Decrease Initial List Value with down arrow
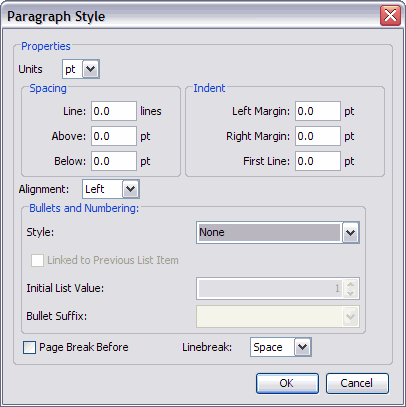This screenshot has height=407, width=406. [350, 293]
